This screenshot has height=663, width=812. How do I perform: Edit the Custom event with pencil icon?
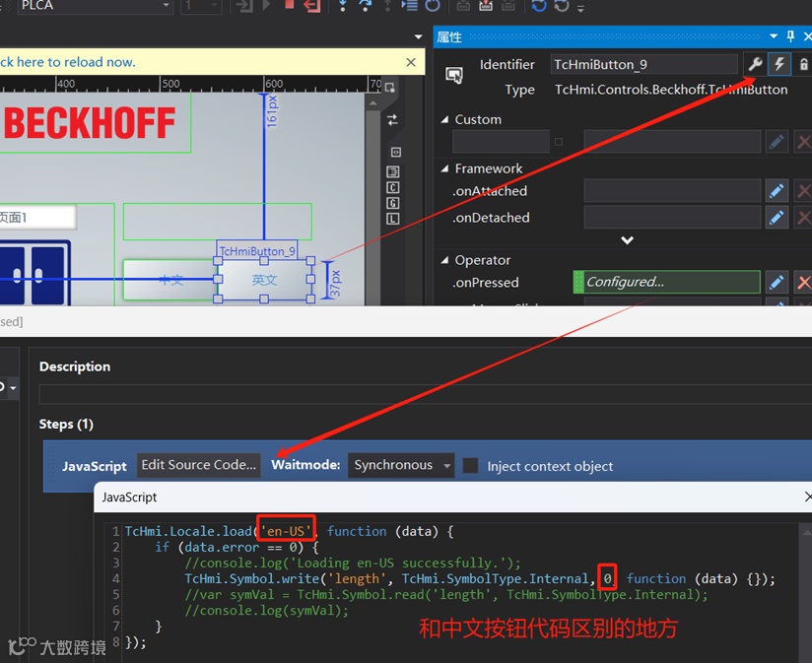(777, 142)
